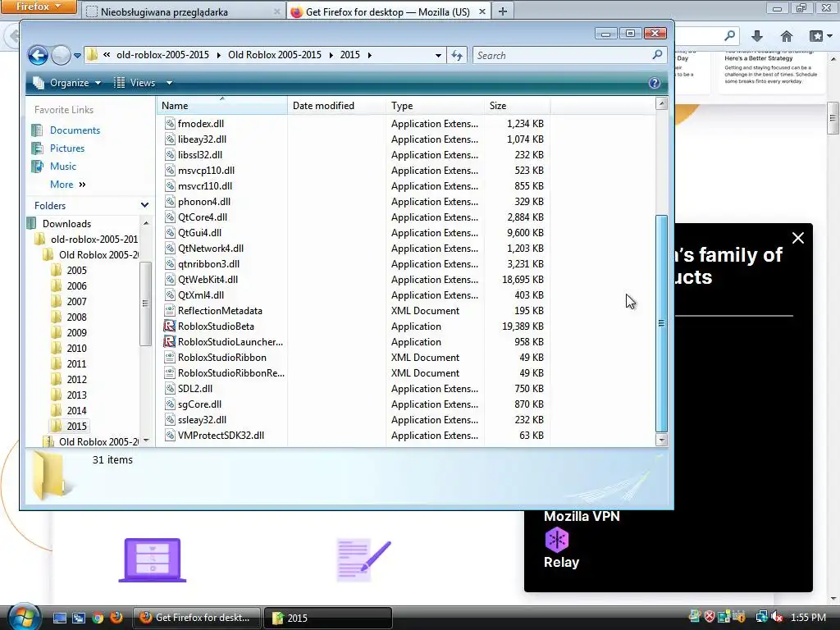Click the Explorer Help icon

pos(654,83)
